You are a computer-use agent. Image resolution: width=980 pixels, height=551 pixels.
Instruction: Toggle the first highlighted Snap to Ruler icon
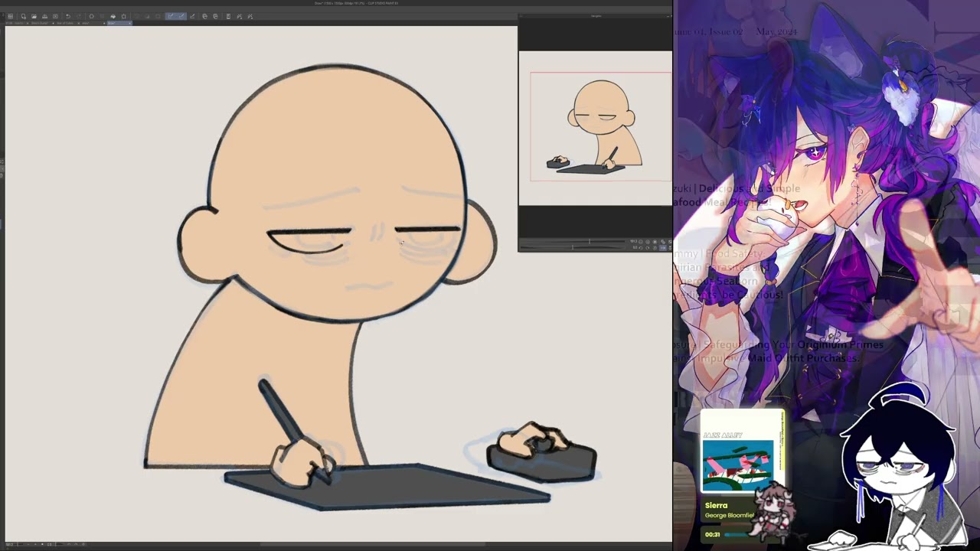171,16
